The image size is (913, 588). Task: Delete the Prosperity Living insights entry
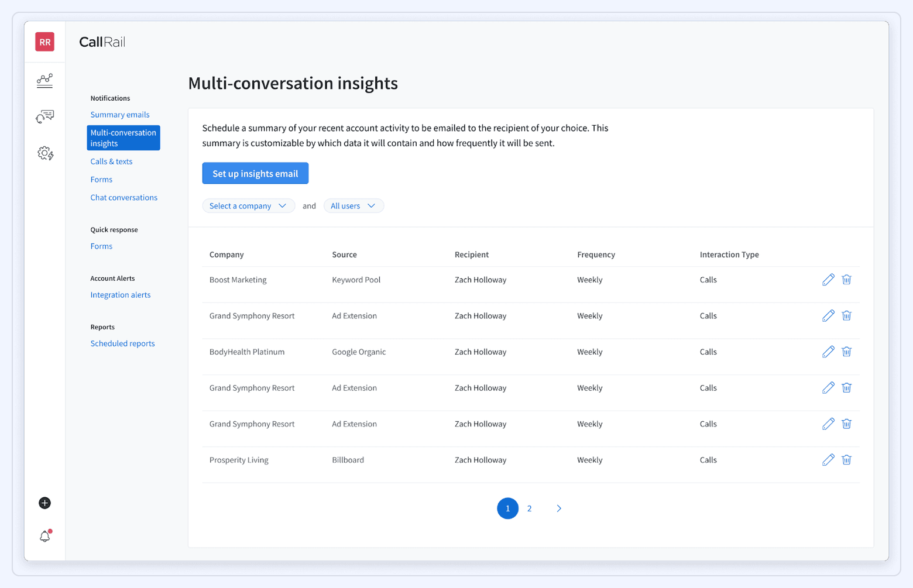[847, 460]
